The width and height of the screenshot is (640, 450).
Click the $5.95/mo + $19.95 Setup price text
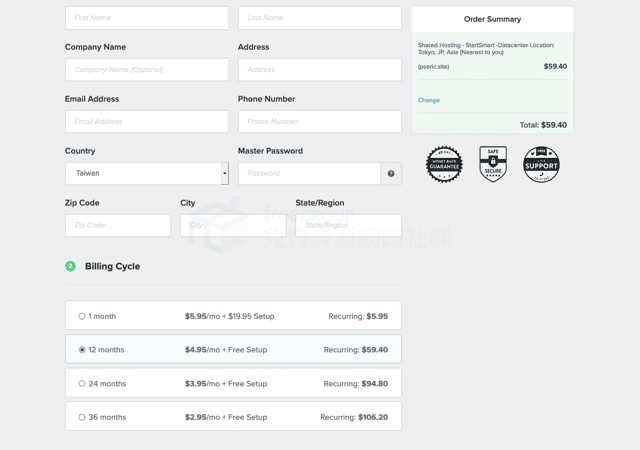229,316
